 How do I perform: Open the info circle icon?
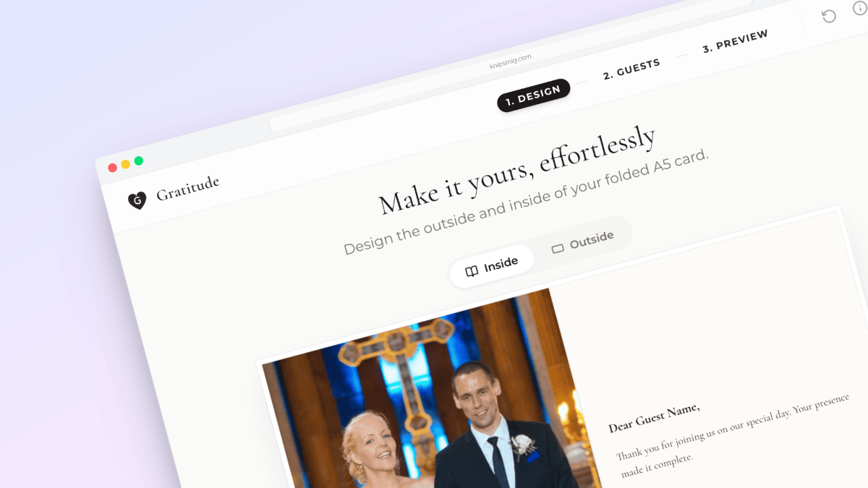click(x=860, y=7)
